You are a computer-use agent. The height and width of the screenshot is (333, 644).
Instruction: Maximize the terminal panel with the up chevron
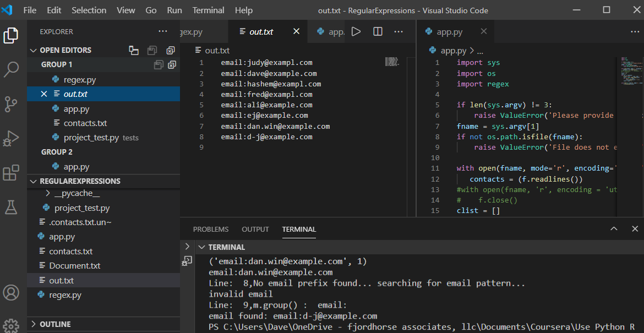pos(614,229)
